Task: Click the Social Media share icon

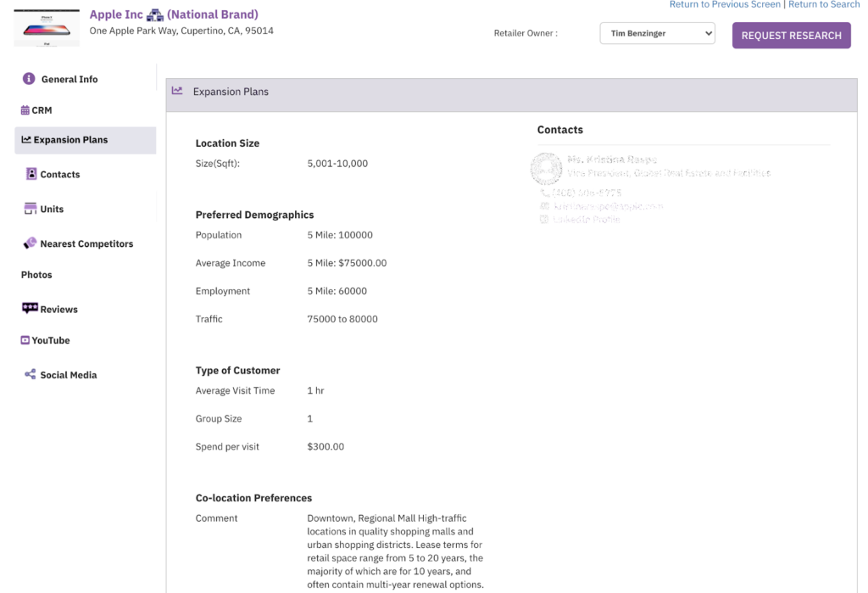Action: coord(30,375)
